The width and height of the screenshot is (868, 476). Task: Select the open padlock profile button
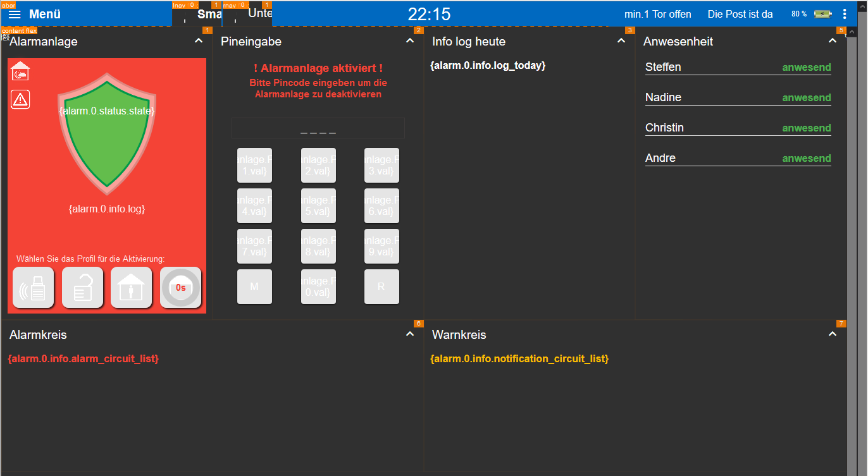[x=82, y=288]
